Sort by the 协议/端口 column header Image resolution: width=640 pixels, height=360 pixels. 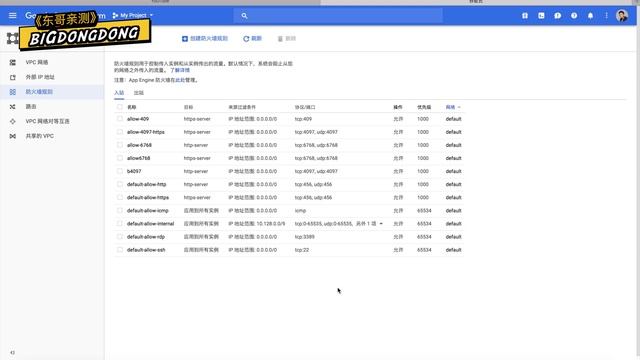pos(305,107)
